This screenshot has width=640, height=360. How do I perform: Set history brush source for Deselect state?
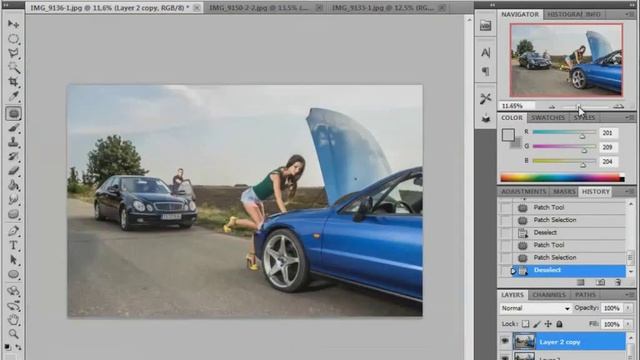pyautogui.click(x=506, y=271)
